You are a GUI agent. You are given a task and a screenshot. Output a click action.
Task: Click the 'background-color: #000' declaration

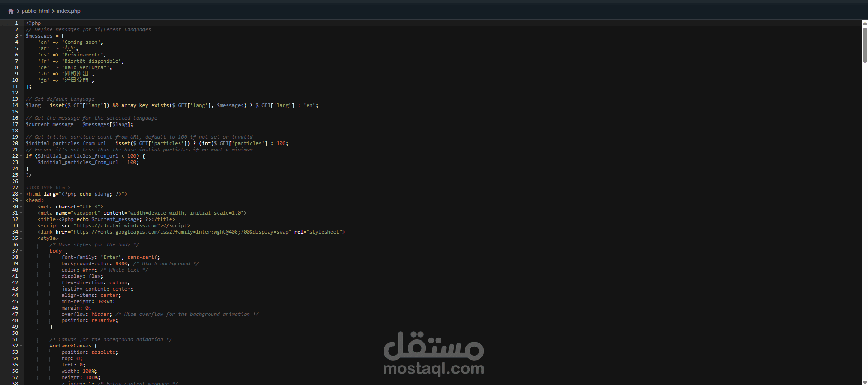pyautogui.click(x=95, y=263)
